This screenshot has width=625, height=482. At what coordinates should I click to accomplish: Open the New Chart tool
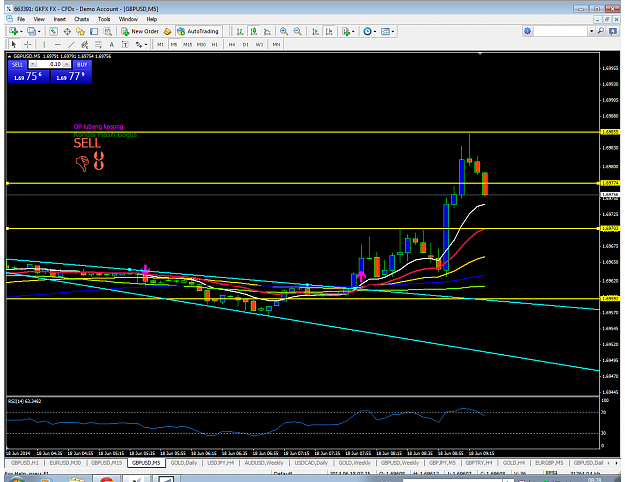tap(14, 31)
